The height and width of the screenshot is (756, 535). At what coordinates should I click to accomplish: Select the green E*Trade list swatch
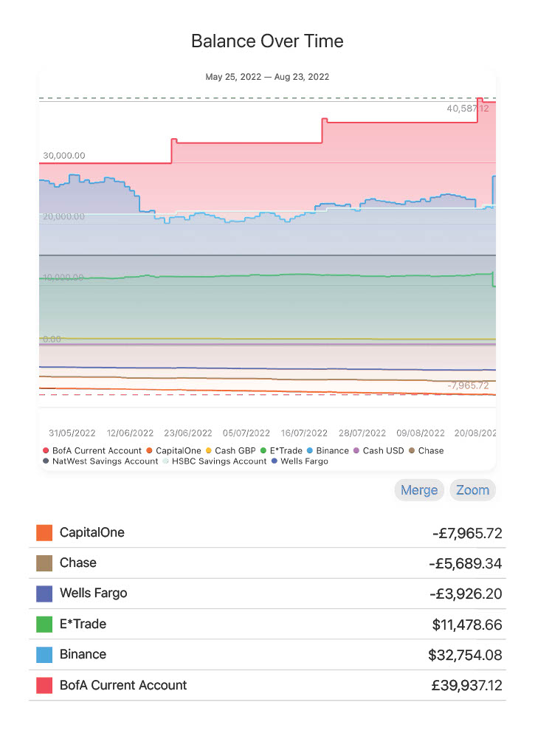coord(44,625)
